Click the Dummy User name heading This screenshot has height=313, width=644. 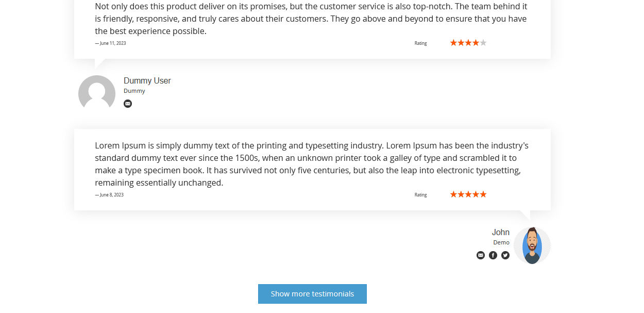[x=147, y=81]
